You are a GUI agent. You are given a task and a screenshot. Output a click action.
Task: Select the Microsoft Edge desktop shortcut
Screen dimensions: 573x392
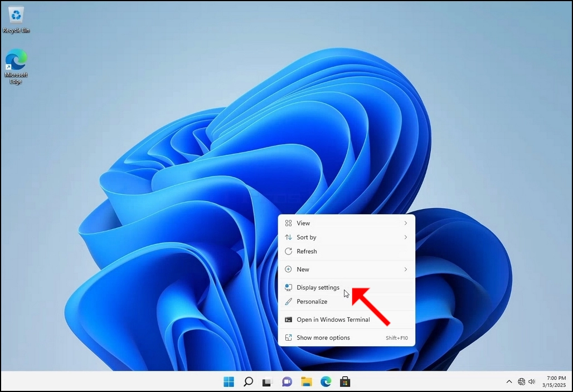click(16, 66)
